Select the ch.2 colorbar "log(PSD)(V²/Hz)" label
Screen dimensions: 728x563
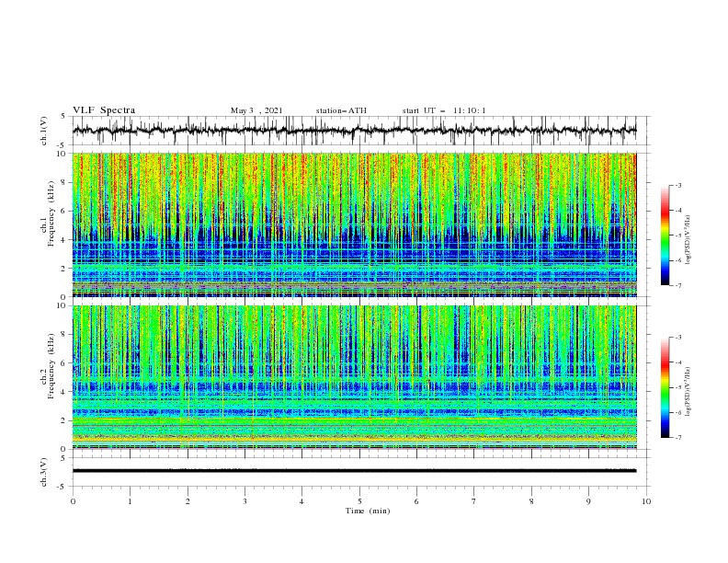pos(688,391)
